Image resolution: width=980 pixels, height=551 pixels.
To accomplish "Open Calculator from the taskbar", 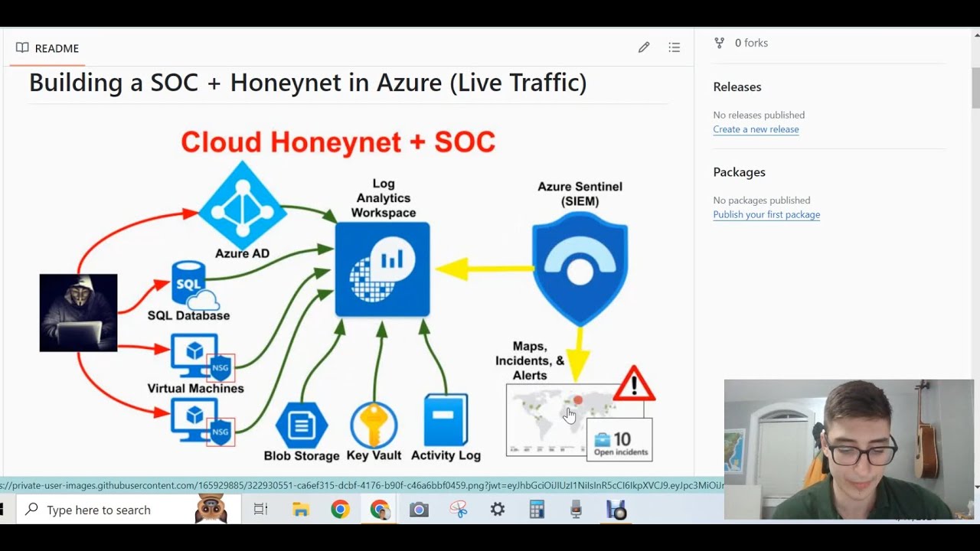I will (537, 510).
